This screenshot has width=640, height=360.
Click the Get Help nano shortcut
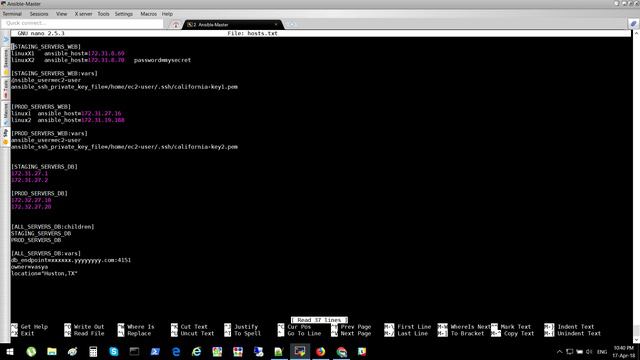29,327
